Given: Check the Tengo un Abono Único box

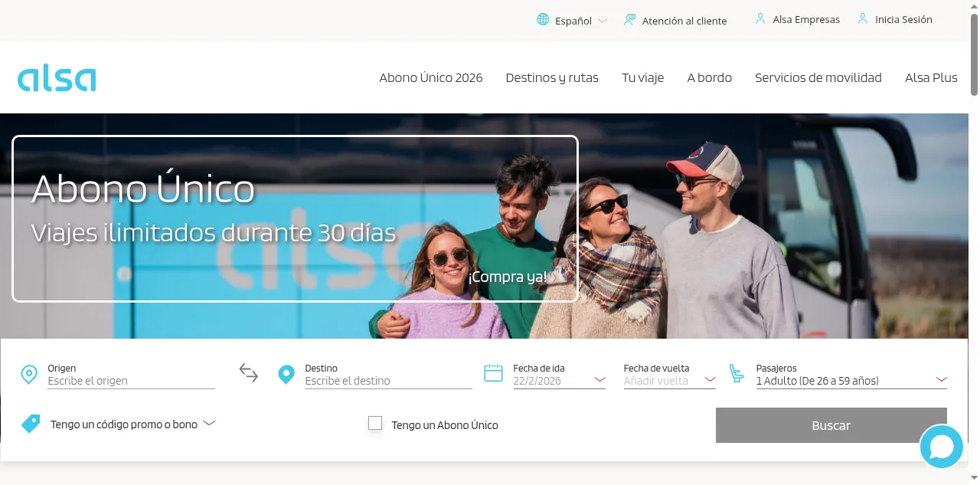Looking at the screenshot, I should 375,423.
